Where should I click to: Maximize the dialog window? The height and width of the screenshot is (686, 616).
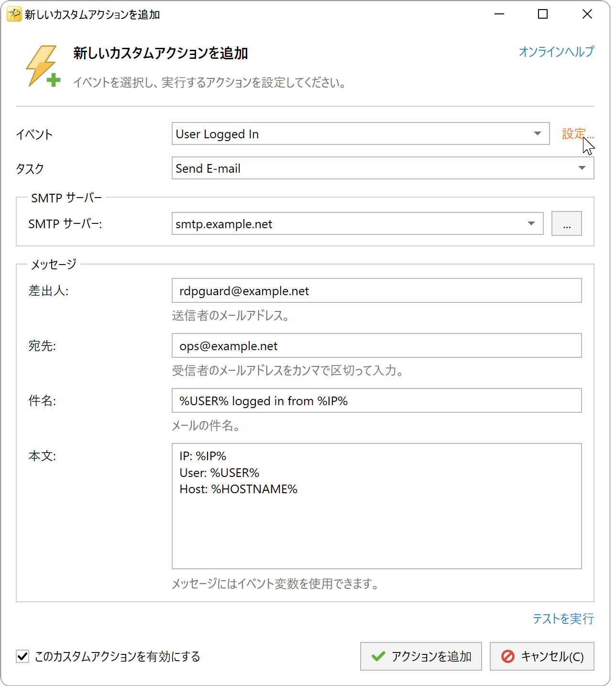[x=543, y=14]
